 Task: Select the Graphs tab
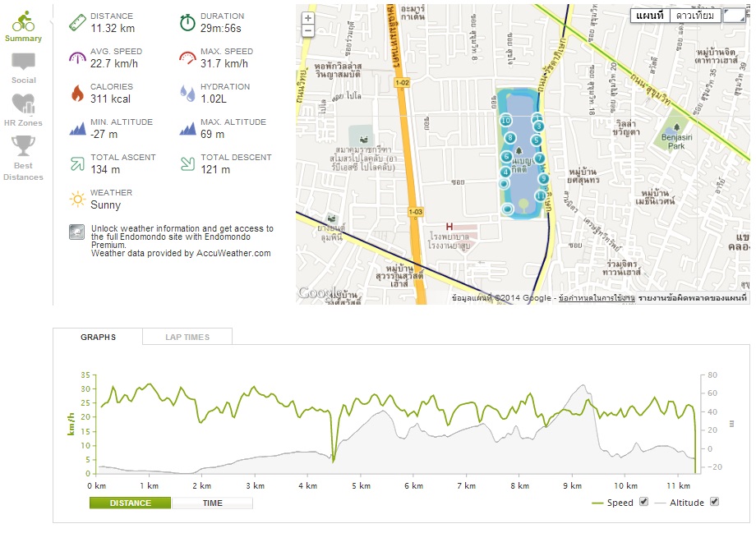98,337
